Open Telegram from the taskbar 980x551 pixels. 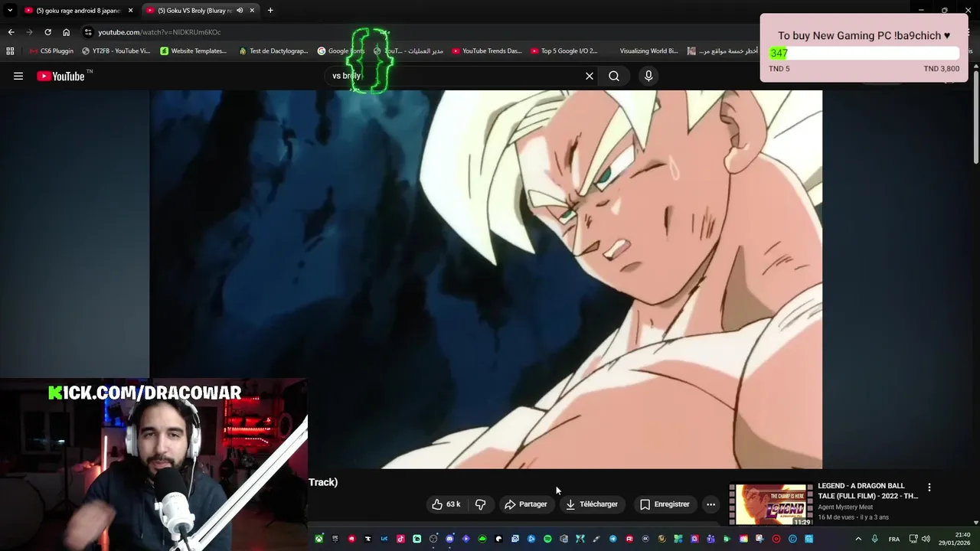click(612, 539)
